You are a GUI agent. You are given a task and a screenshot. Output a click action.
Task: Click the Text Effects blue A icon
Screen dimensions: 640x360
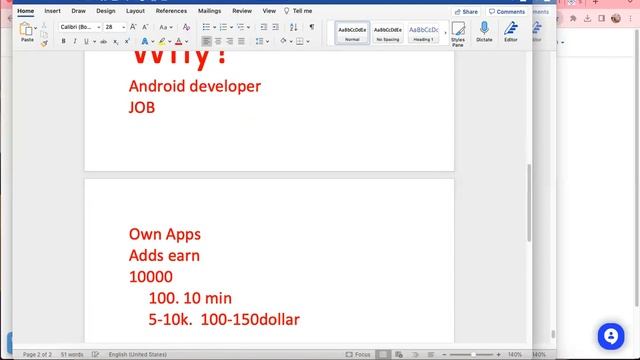coord(144,41)
